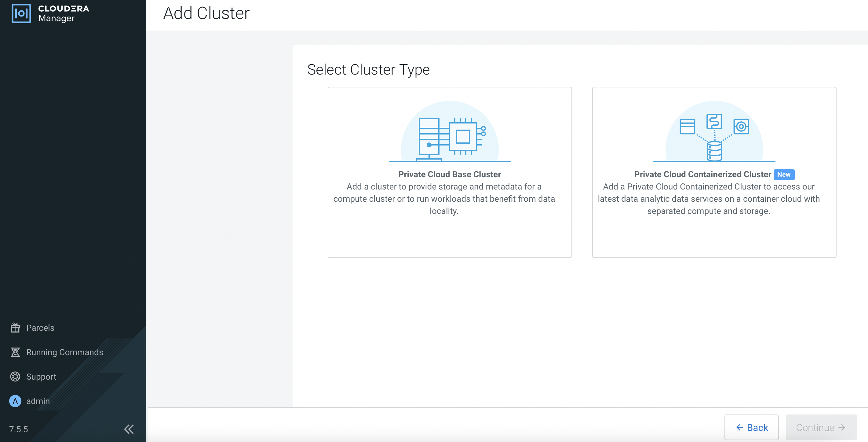Click the Containerized Cluster description text
The width and height of the screenshot is (868, 442).
coord(709,199)
